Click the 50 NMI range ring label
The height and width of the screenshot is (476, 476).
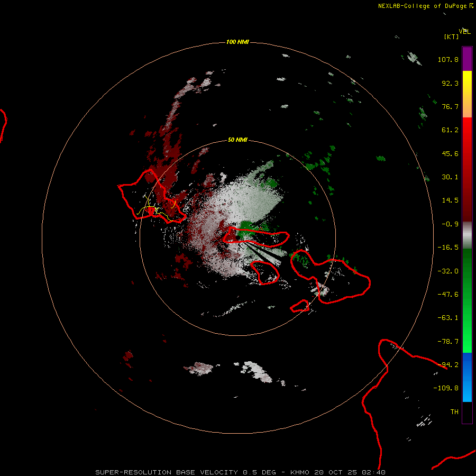click(237, 140)
